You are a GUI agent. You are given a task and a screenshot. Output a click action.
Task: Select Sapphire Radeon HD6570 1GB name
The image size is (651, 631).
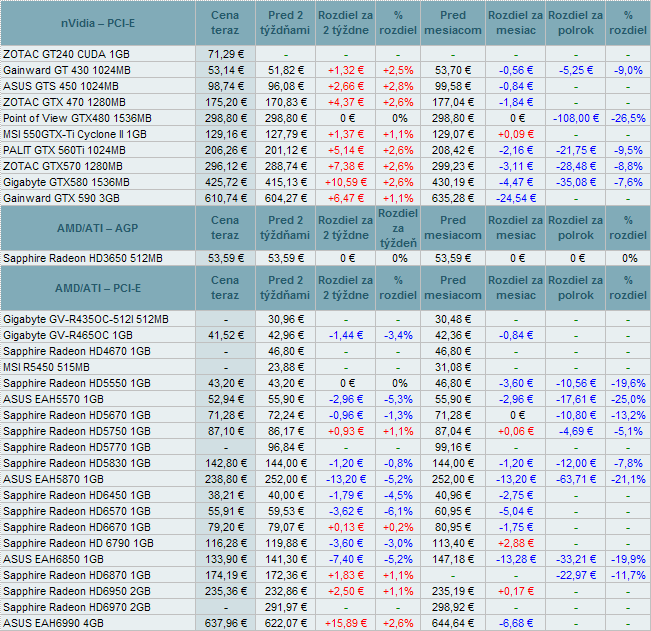click(77, 511)
